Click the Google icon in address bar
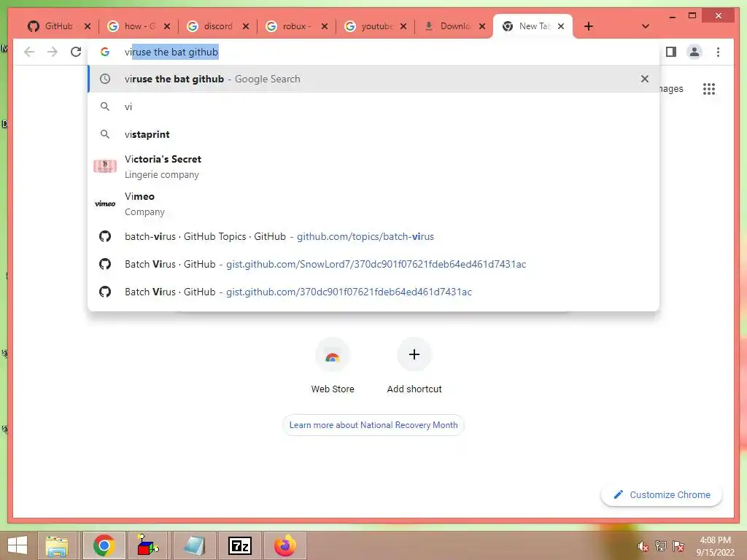This screenshot has width=747, height=560. coord(105,52)
